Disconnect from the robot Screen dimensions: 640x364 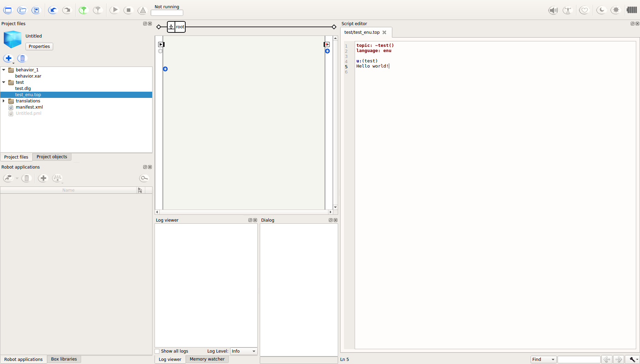98,10
